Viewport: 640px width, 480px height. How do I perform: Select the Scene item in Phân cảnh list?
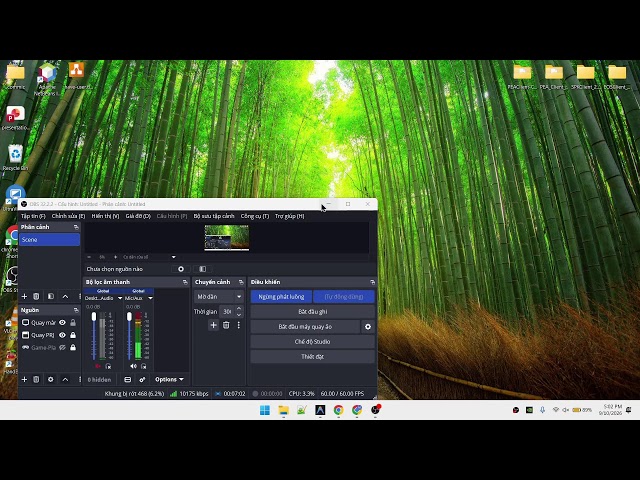(x=49, y=240)
